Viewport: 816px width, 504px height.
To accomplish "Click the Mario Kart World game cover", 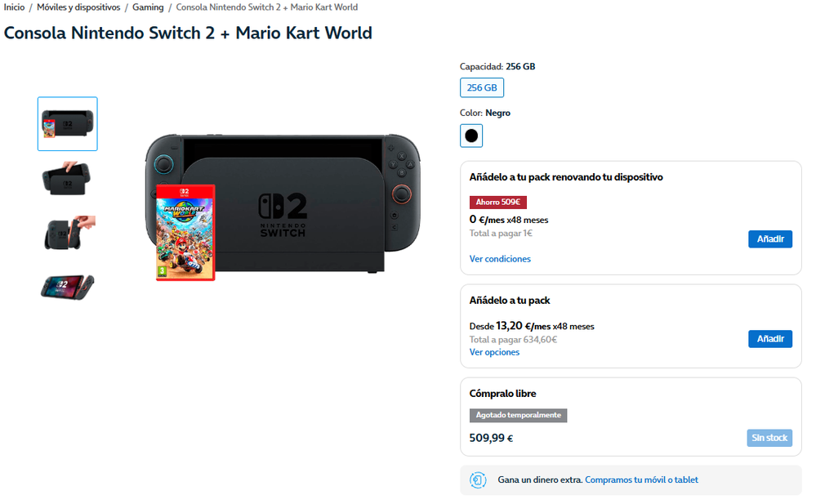I will coord(185,233).
